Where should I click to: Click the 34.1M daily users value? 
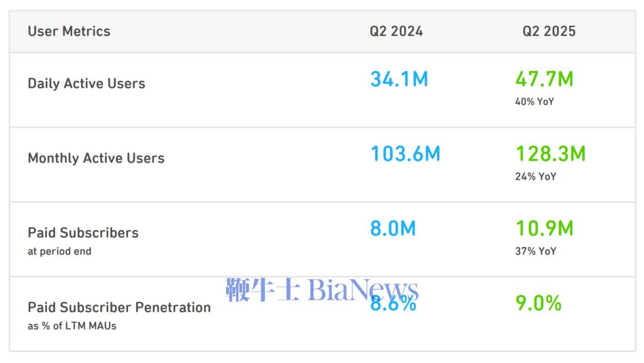pos(399,79)
